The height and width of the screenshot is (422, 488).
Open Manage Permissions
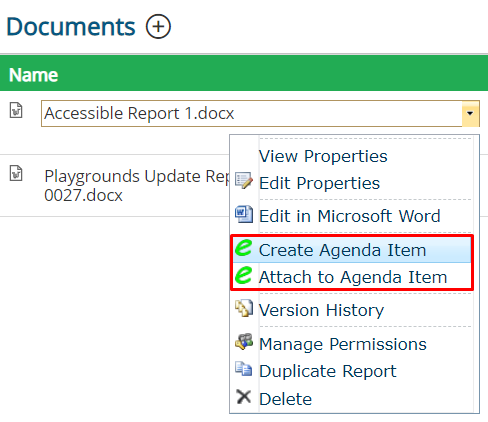343,344
